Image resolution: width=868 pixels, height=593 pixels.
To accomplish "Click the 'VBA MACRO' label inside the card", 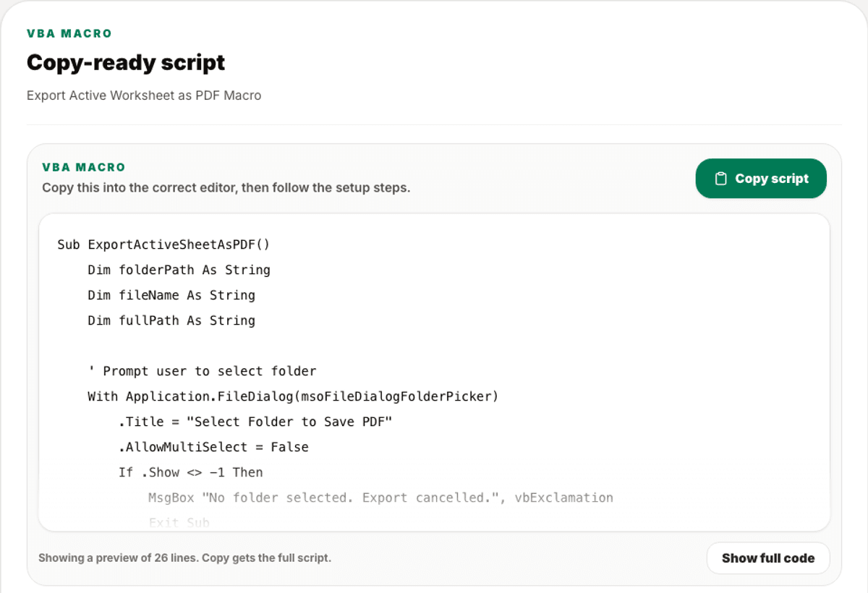I will [x=84, y=167].
